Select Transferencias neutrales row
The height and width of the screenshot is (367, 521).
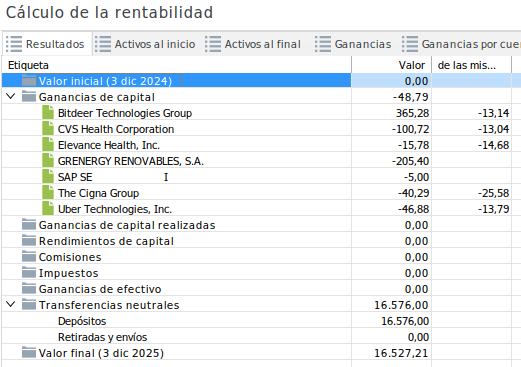tap(261, 305)
